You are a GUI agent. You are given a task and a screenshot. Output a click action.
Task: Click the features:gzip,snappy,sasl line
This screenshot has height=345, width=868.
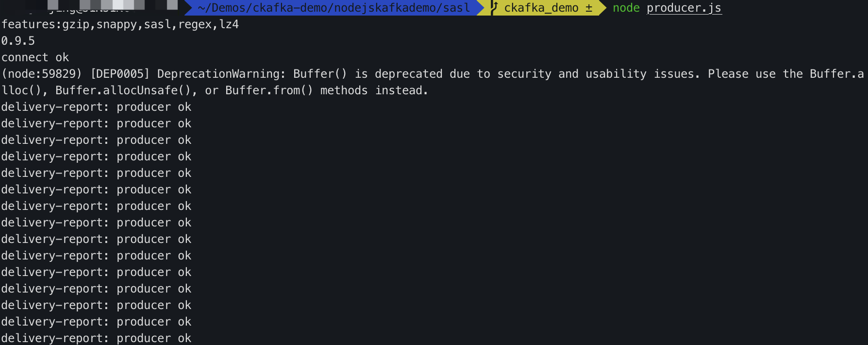point(120,24)
